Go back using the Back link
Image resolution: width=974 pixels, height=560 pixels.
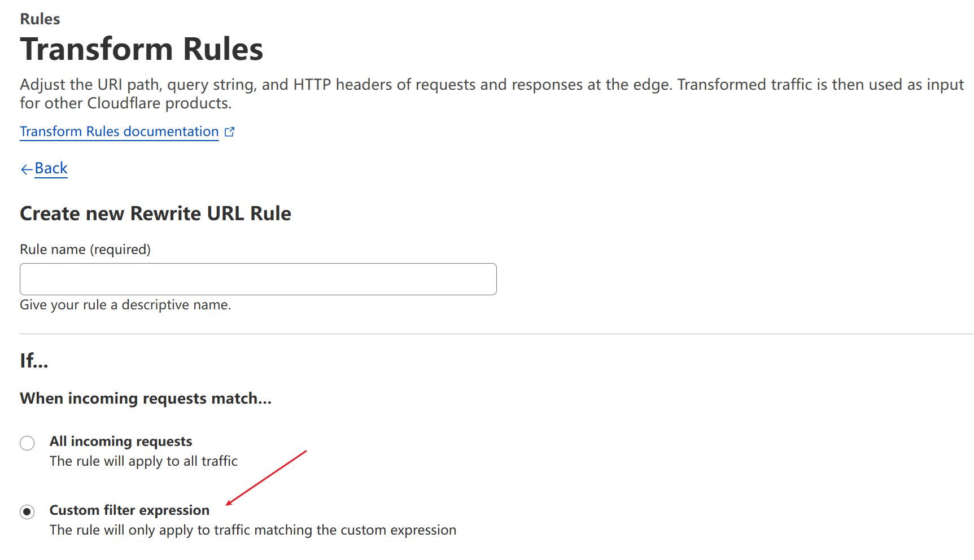51,168
